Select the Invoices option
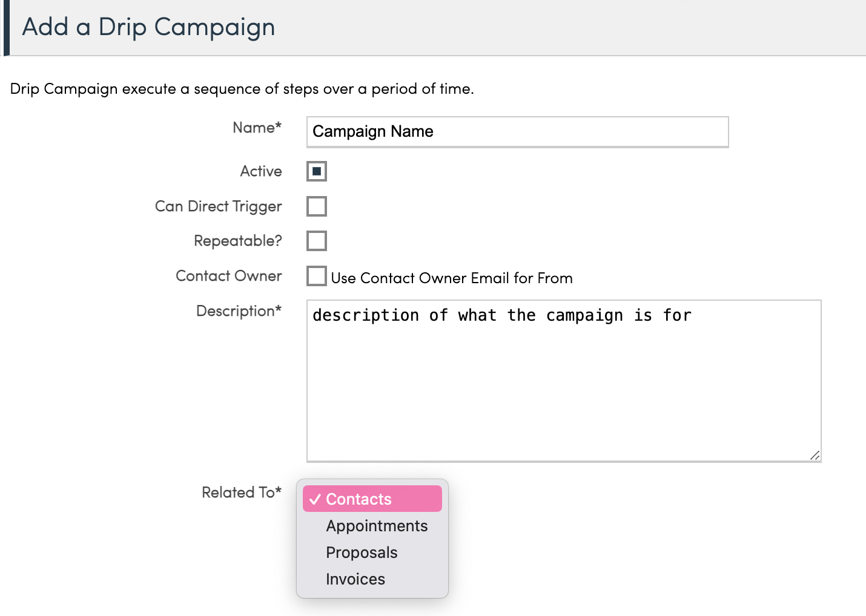This screenshot has height=616, width=866. (x=355, y=579)
